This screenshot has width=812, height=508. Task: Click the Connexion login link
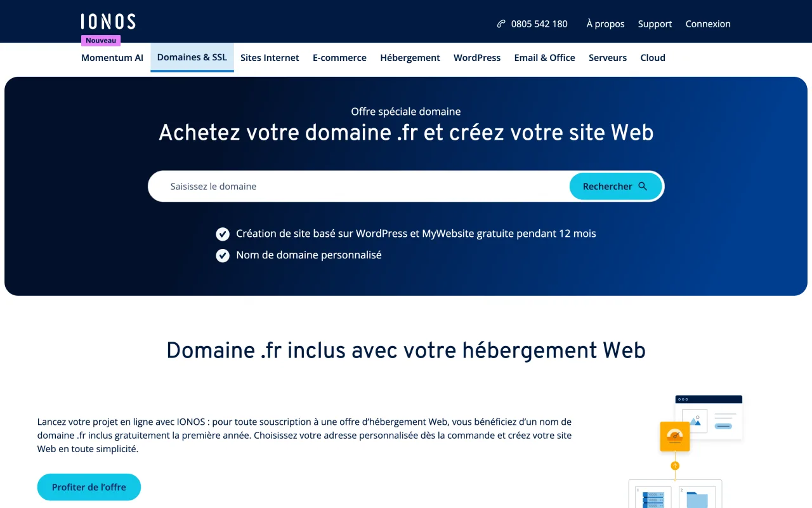click(708, 24)
